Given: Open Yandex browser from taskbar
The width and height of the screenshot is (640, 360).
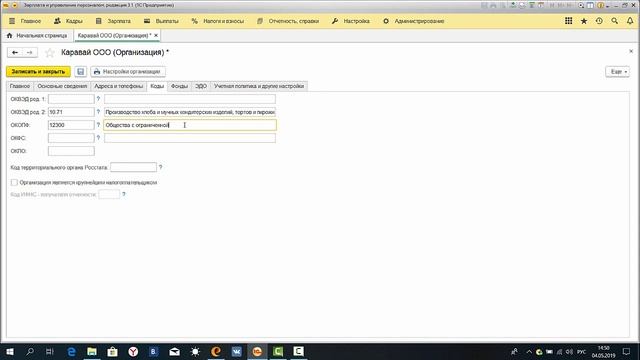Looking at the screenshot, I should pos(133,351).
